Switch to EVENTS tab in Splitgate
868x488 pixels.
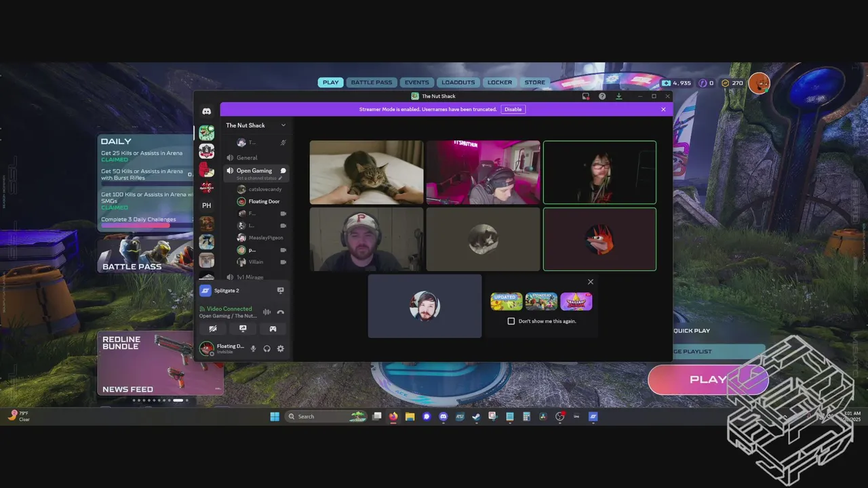416,83
